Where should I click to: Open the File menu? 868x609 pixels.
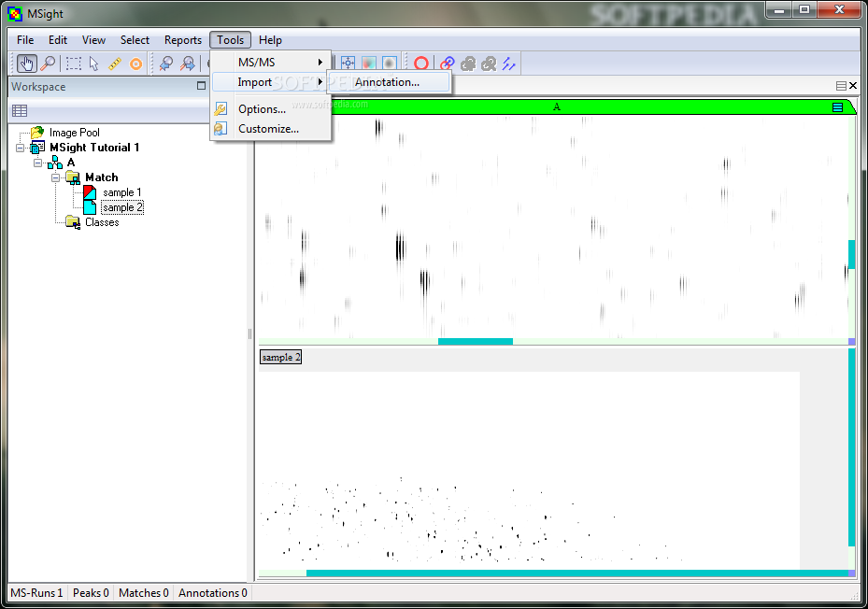click(x=25, y=40)
